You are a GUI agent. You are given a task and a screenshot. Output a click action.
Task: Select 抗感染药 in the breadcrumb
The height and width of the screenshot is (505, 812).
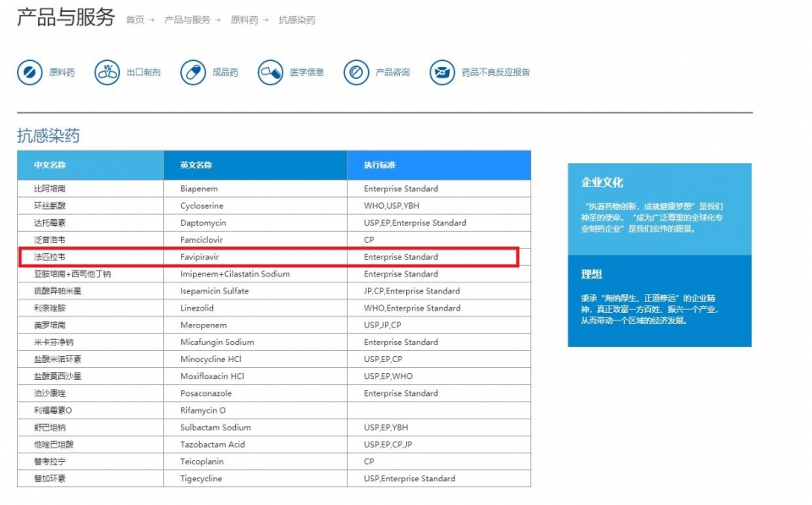point(297,19)
